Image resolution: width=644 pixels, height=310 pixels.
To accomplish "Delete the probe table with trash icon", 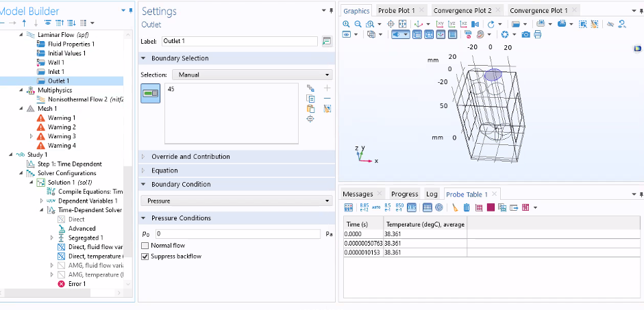I will 467,207.
